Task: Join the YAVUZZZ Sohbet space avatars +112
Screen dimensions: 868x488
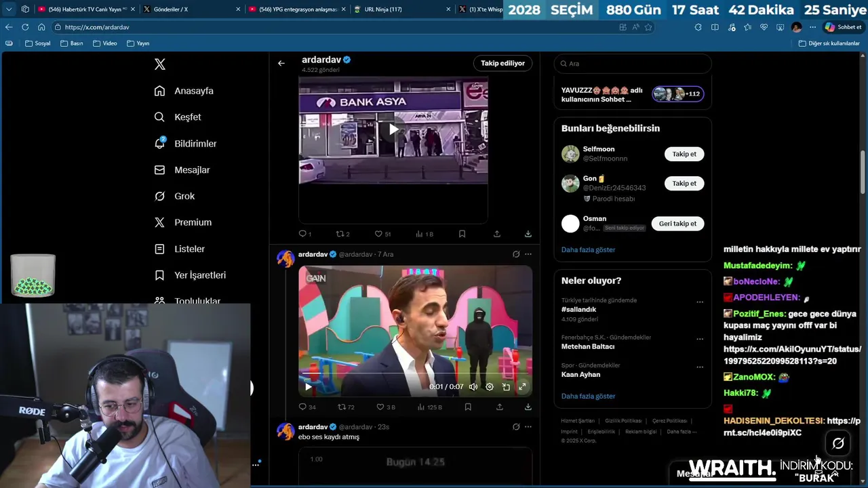Action: click(678, 94)
